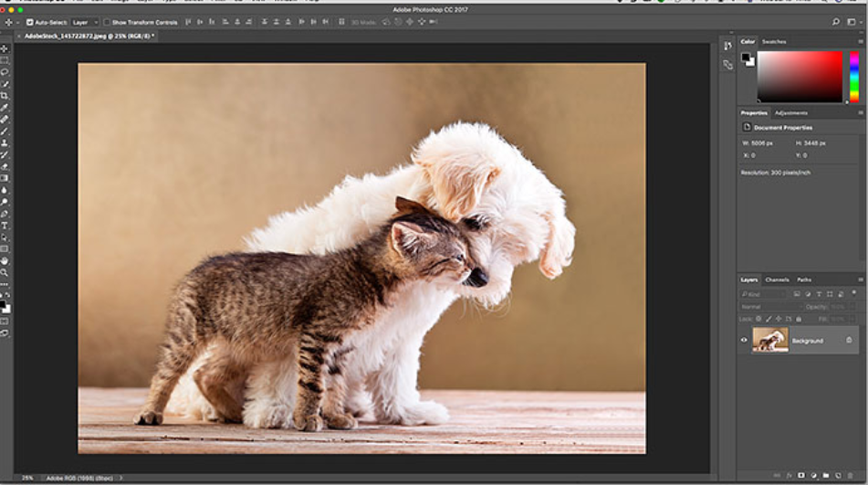Switch to the Paths tab

pyautogui.click(x=804, y=279)
